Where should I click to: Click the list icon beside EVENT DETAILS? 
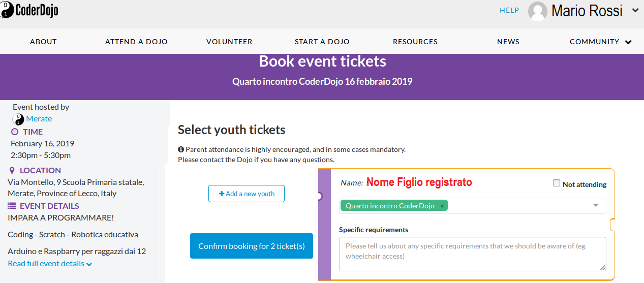(12, 206)
